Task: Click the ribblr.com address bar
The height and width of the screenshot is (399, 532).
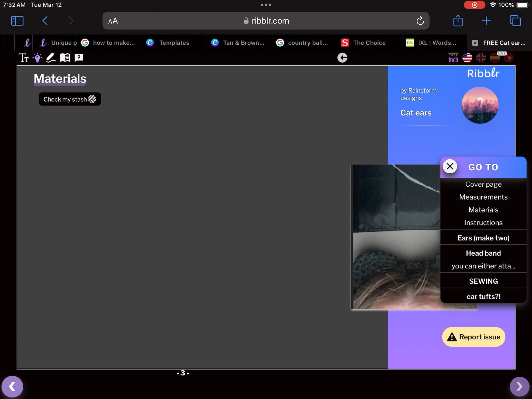Action: 266,21
